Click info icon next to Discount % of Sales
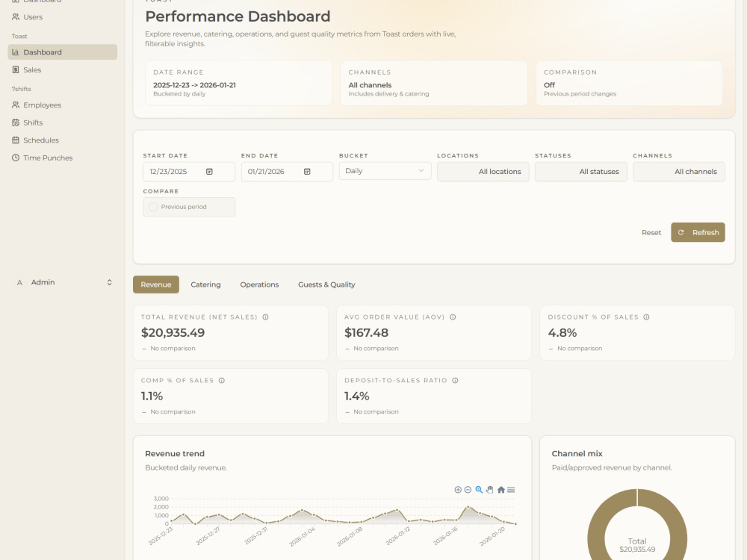This screenshot has width=747, height=560. [646, 317]
